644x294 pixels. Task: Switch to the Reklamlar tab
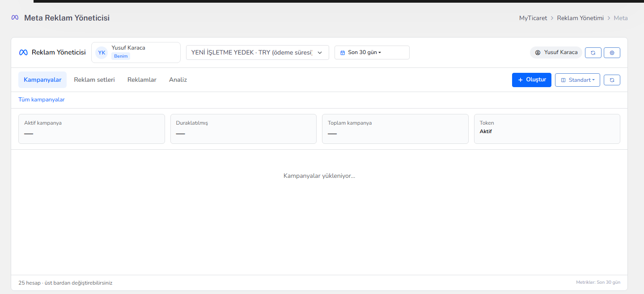tap(142, 80)
